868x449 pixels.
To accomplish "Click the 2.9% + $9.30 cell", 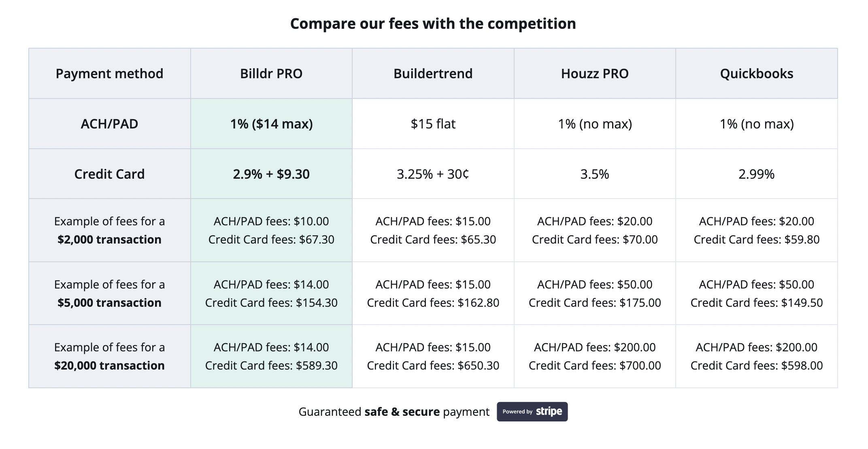I will pos(271,174).
